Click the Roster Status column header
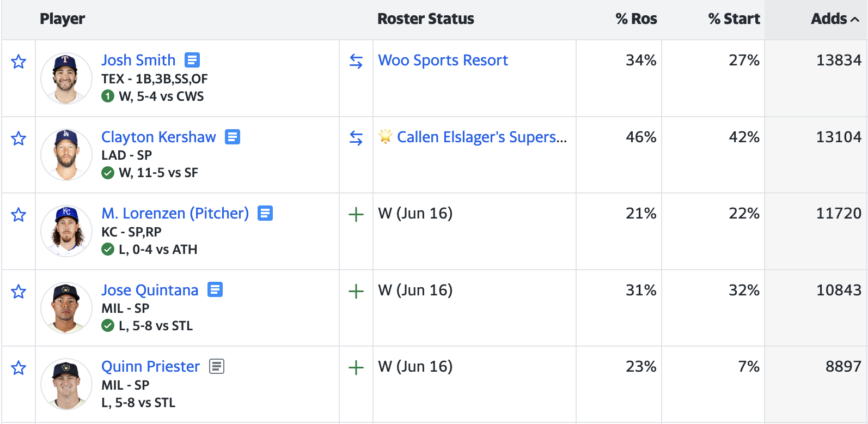 tap(425, 19)
